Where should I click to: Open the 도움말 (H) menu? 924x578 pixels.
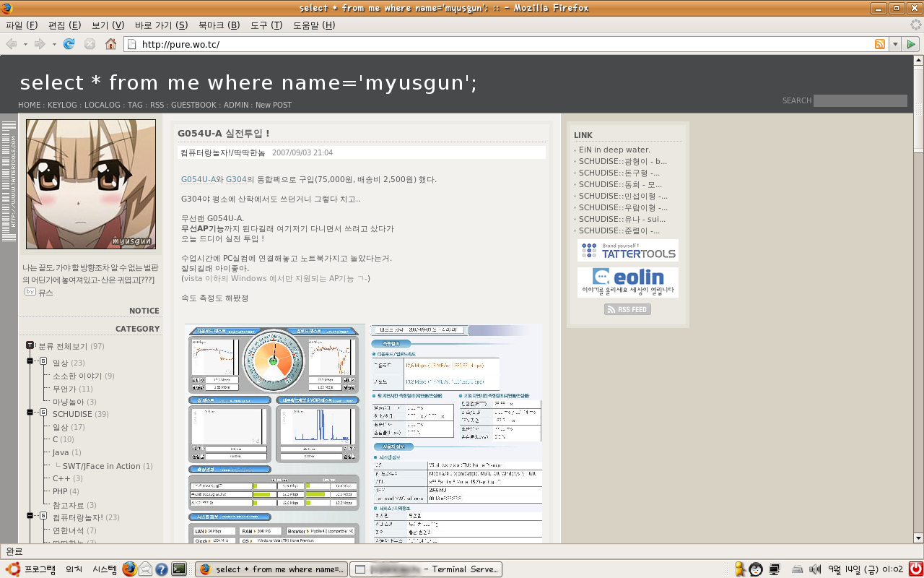[x=314, y=25]
